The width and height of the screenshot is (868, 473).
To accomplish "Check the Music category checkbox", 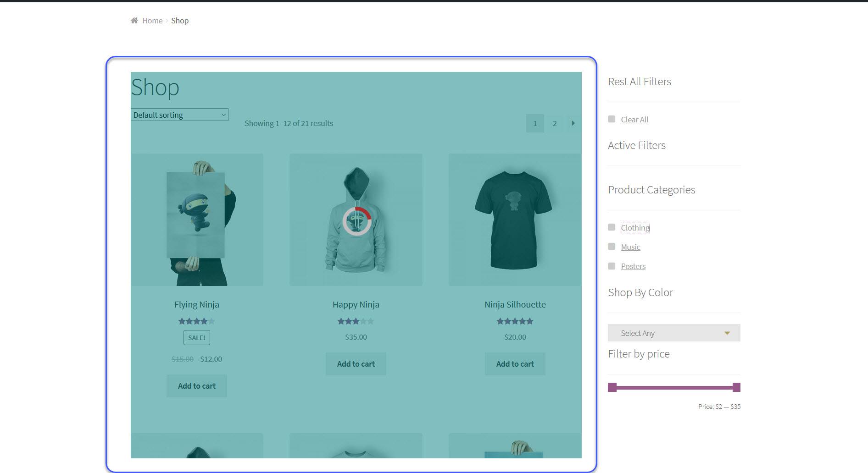I will point(611,246).
